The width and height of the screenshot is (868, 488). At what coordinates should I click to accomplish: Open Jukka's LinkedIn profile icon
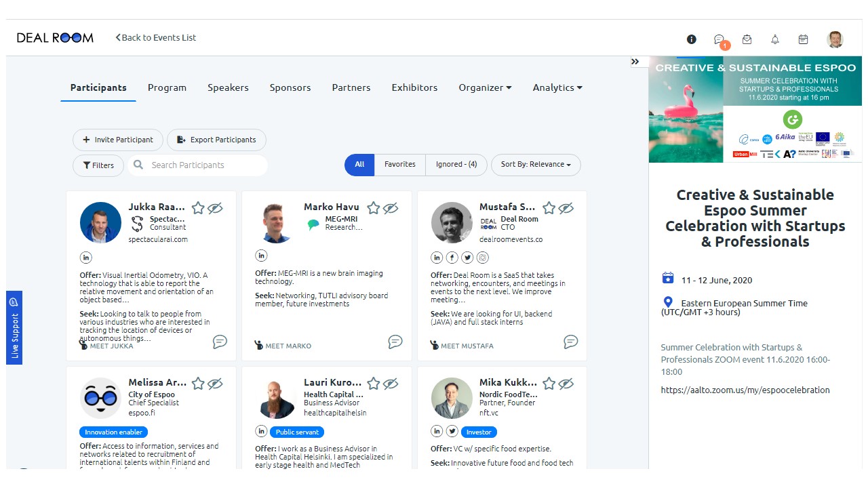point(85,258)
